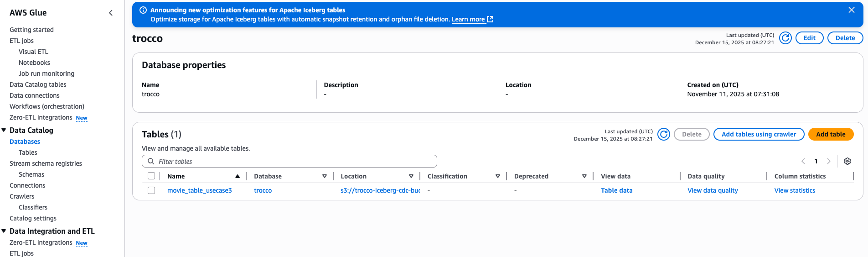Click Add tables using crawler
The width and height of the screenshot is (868, 257).
[758, 134]
